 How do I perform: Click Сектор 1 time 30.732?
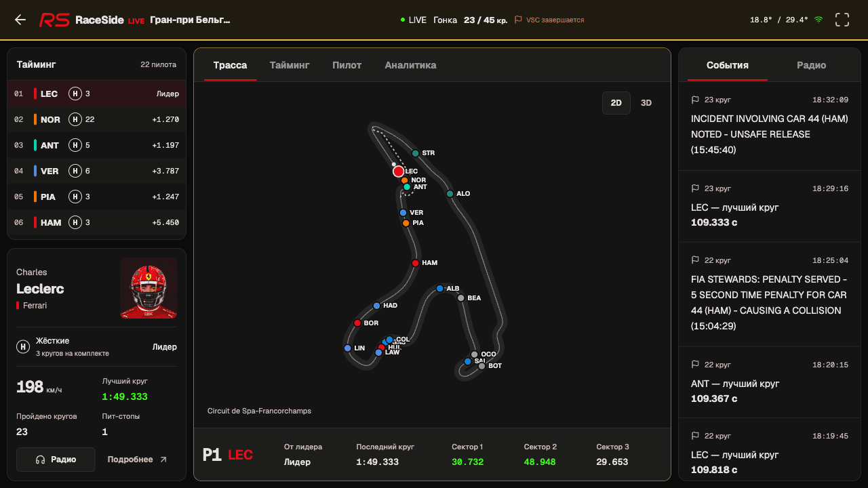coord(467,462)
